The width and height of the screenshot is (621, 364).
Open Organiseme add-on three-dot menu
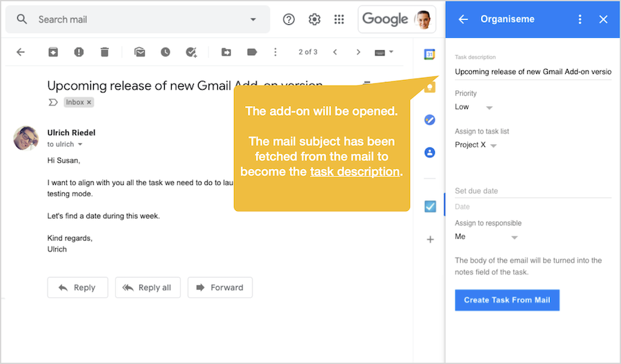click(x=580, y=19)
